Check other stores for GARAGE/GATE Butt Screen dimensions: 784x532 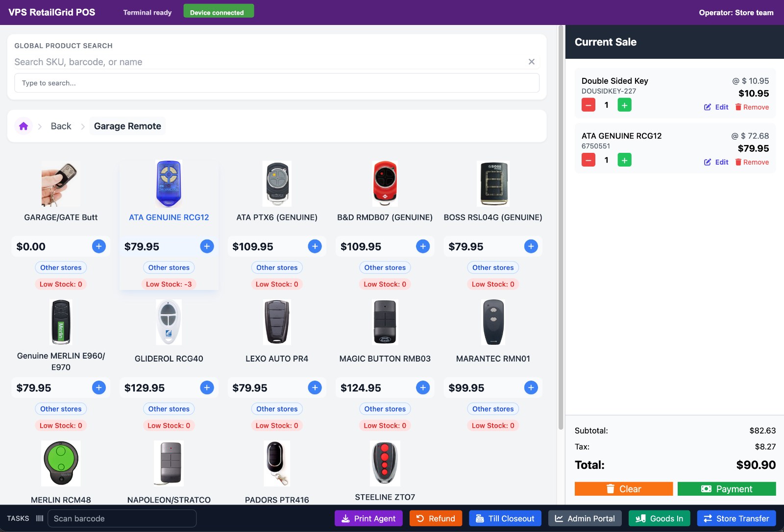pos(61,267)
